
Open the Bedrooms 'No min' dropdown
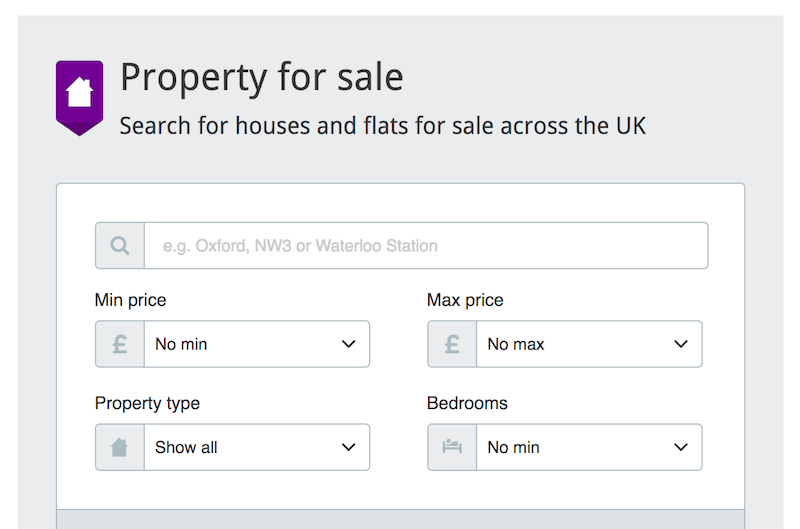tap(589, 447)
